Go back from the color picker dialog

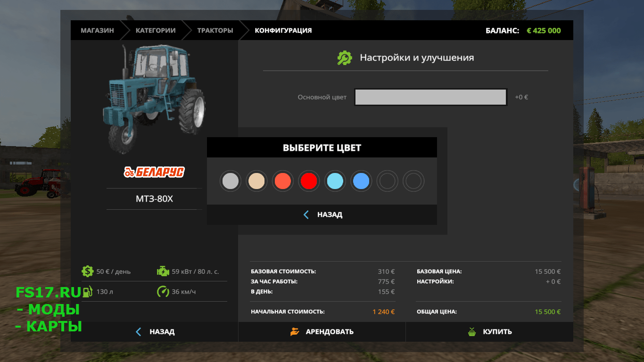[x=322, y=214]
